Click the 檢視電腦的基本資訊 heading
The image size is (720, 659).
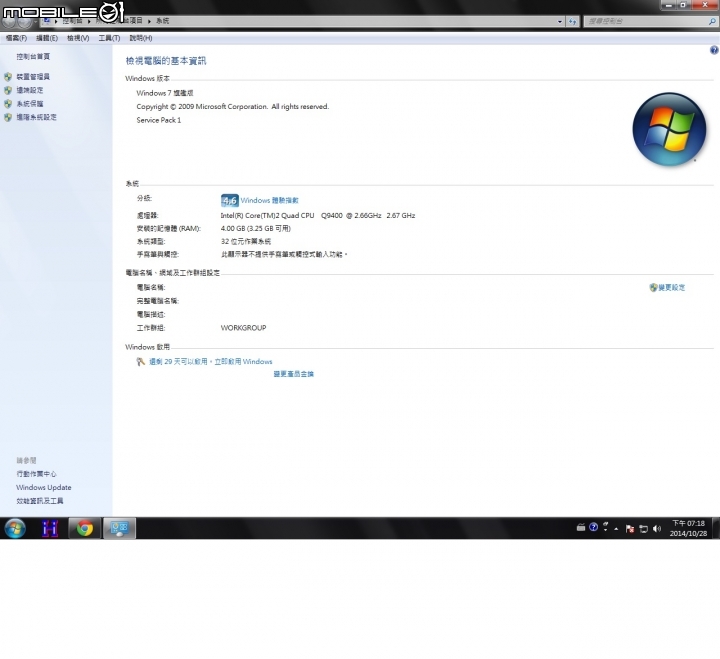tap(166, 61)
